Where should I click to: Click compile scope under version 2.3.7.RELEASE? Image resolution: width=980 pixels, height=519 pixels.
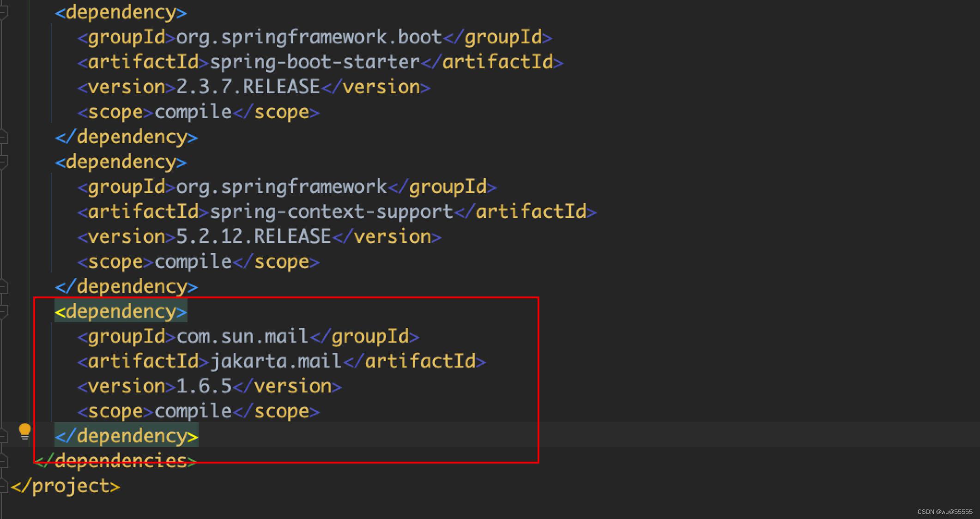(x=193, y=112)
